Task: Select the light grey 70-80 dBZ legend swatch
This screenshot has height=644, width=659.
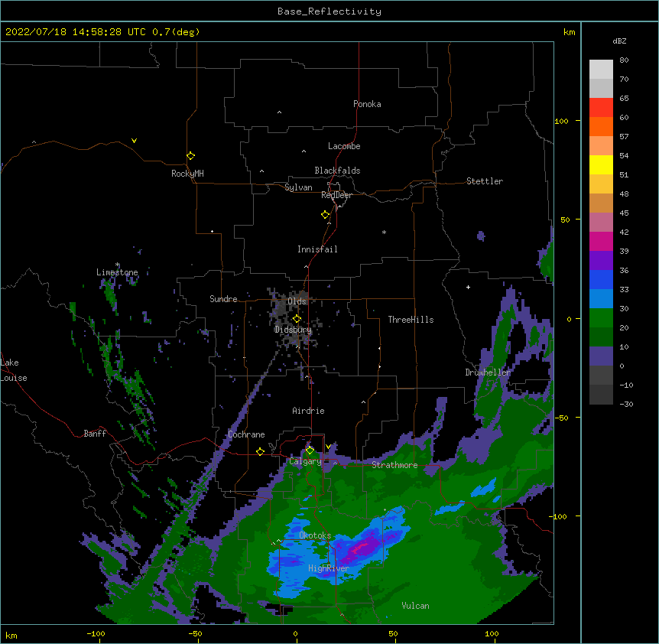Action: point(601,70)
